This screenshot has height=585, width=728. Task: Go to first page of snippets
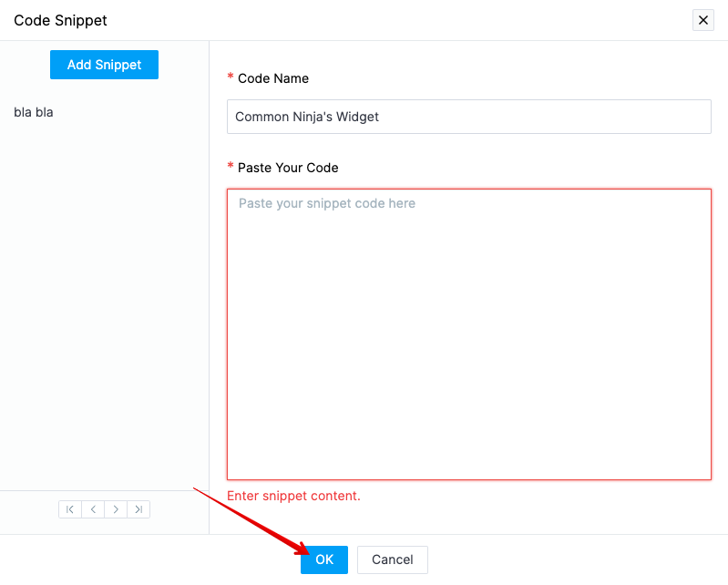(70, 509)
